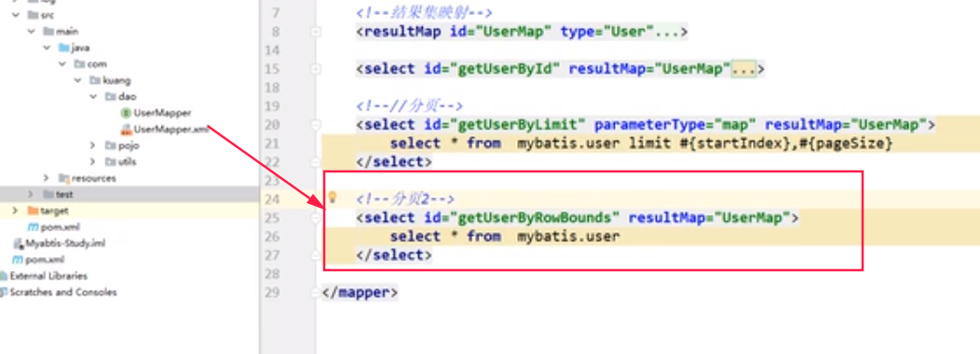Image resolution: width=980 pixels, height=354 pixels.
Task: Click line number 29 in gutter
Action: (x=272, y=293)
